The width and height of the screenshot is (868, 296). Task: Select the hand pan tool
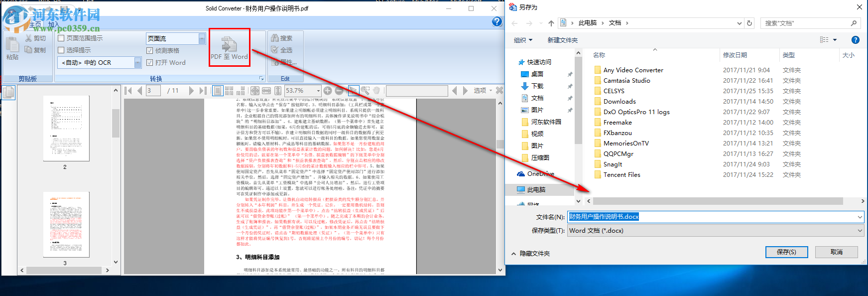[x=377, y=91]
